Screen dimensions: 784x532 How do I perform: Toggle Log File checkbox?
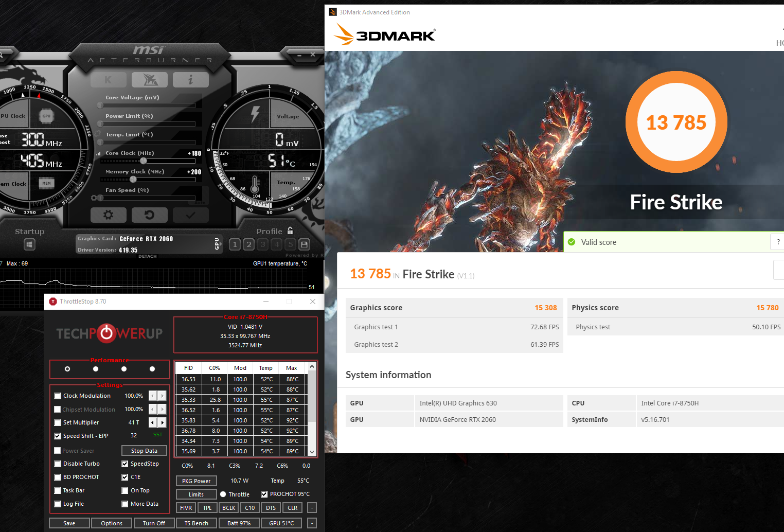tap(58, 504)
